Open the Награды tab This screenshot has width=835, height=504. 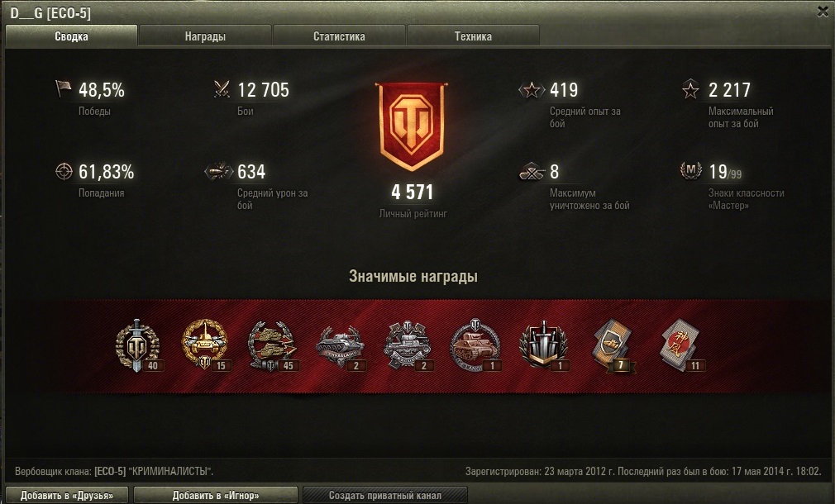(x=205, y=36)
